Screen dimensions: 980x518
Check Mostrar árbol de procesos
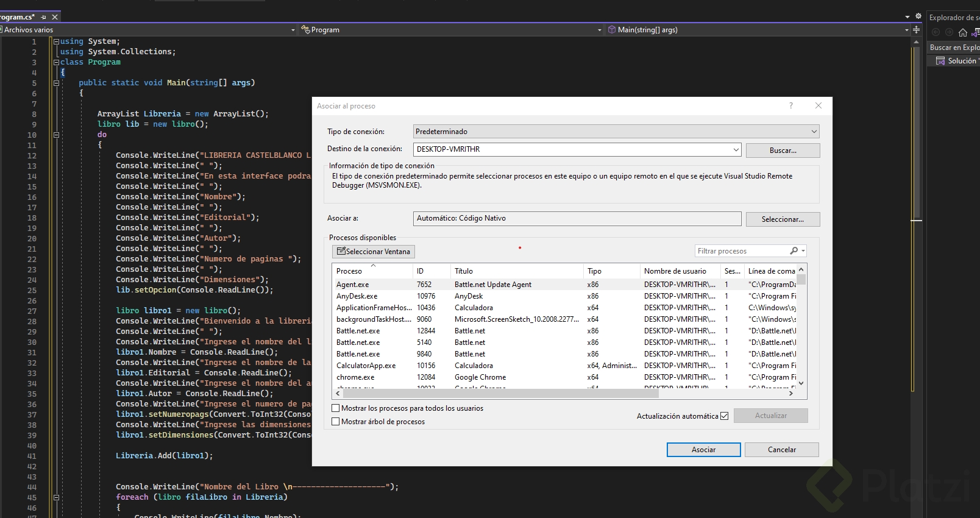tap(336, 422)
